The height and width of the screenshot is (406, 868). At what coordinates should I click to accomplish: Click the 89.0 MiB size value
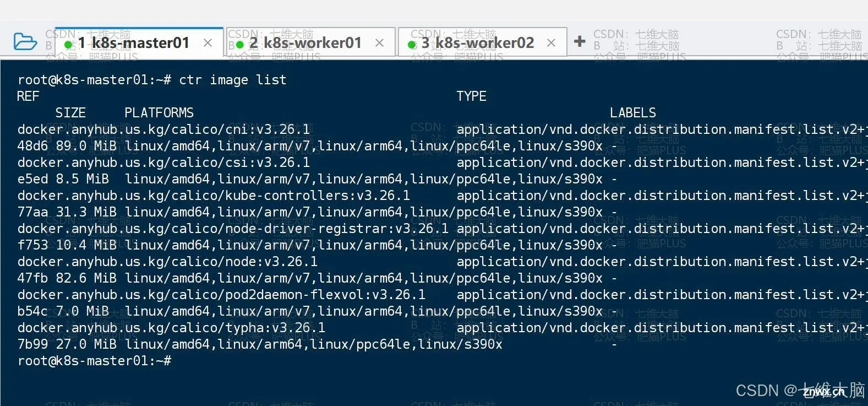pyautogui.click(x=86, y=146)
